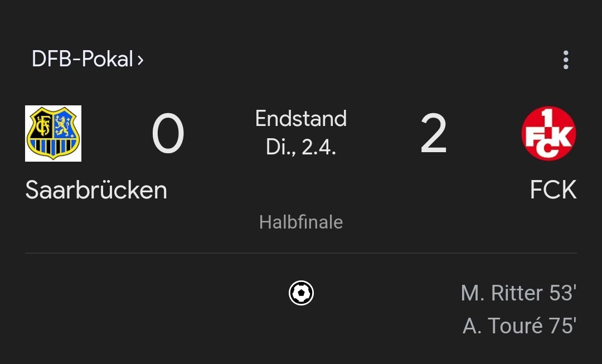Click the chevron next to DFB-Pokal
602x364 pixels.
tap(140, 60)
